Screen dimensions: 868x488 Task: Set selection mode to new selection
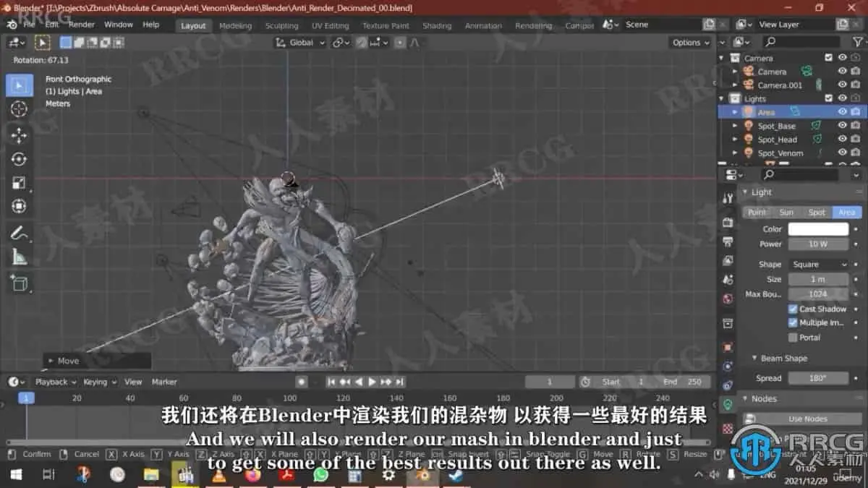click(x=65, y=43)
